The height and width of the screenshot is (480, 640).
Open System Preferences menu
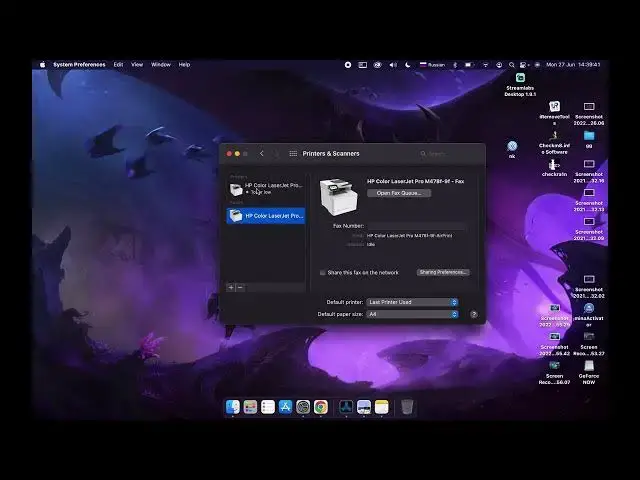click(79, 64)
